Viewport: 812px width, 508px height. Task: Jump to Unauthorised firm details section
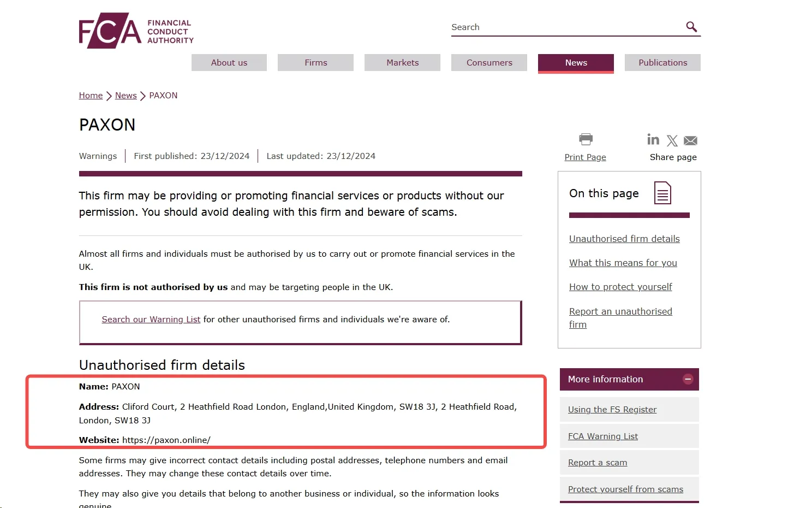pyautogui.click(x=624, y=239)
